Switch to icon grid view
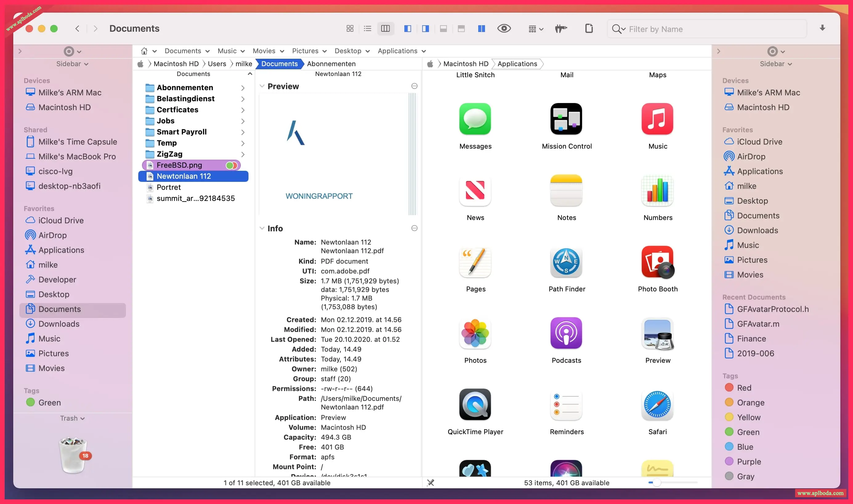The width and height of the screenshot is (853, 504). (x=350, y=29)
